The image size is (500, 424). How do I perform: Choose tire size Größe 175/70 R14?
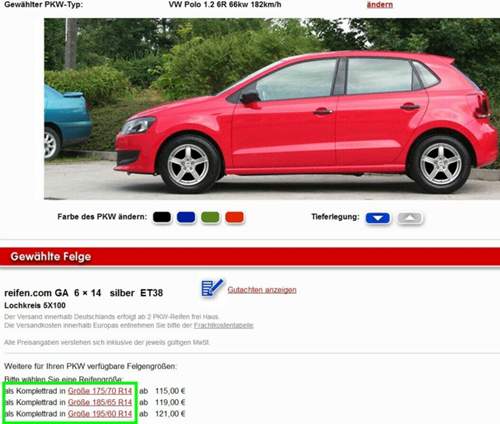[x=100, y=391]
